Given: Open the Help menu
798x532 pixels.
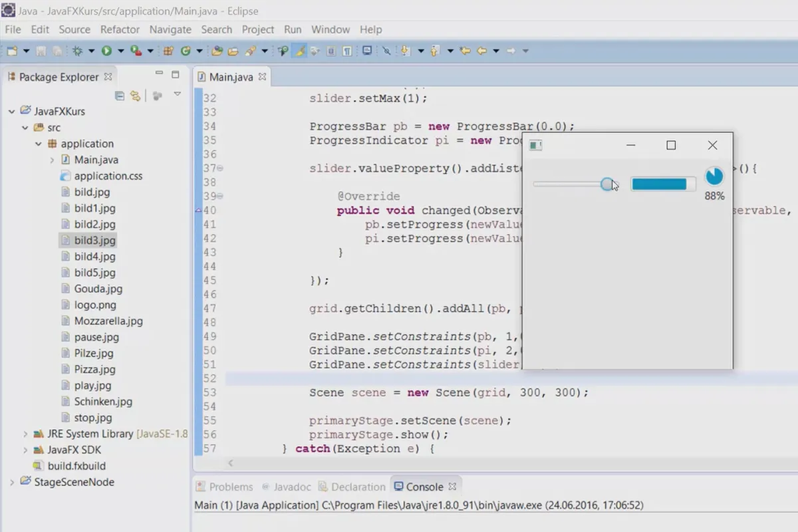Looking at the screenshot, I should pos(371,29).
